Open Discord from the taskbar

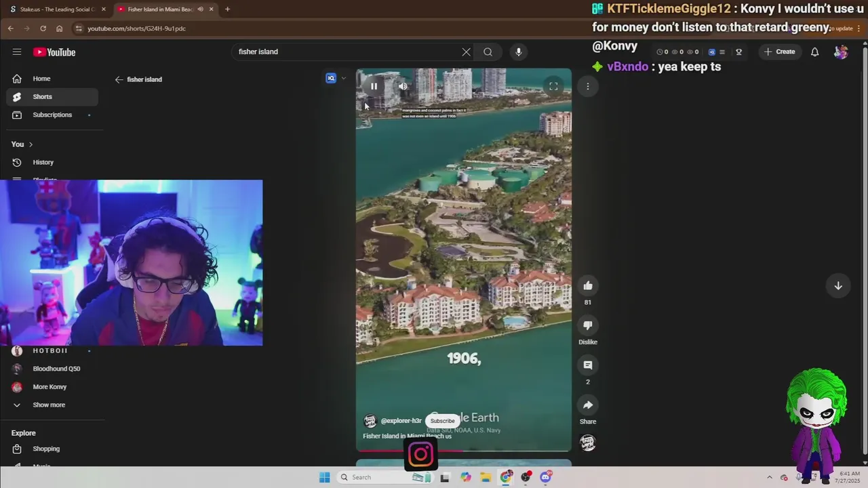tap(546, 477)
